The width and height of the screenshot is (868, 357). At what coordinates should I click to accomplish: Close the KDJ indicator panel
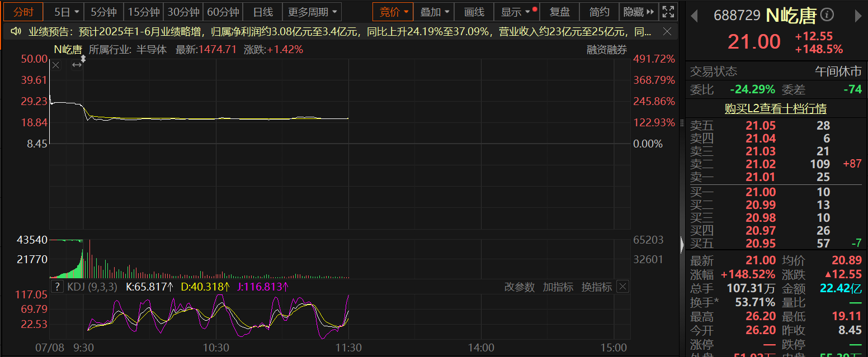(x=622, y=287)
